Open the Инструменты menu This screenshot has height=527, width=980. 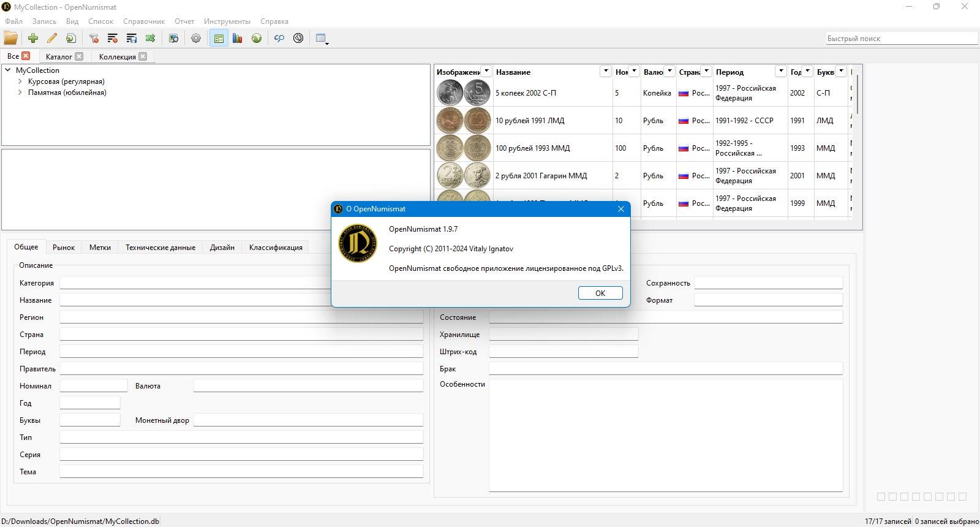pos(227,21)
